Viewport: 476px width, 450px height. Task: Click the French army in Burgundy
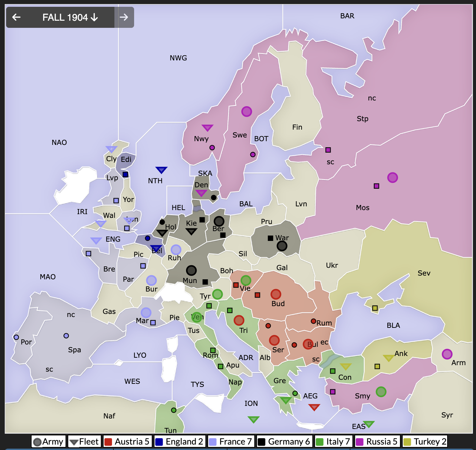[151, 280]
